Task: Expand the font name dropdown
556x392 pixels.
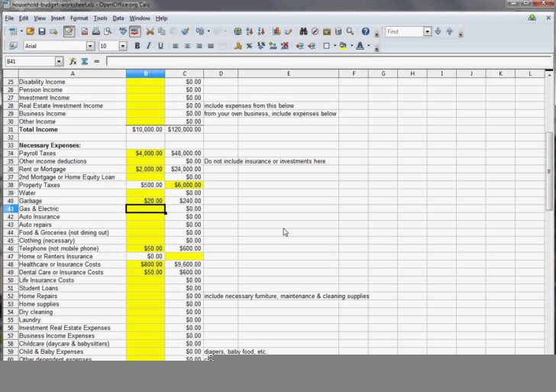Action: pos(91,46)
